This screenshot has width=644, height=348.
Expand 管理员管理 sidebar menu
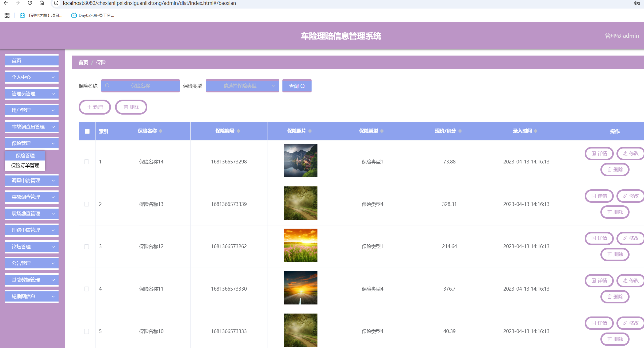[32, 94]
